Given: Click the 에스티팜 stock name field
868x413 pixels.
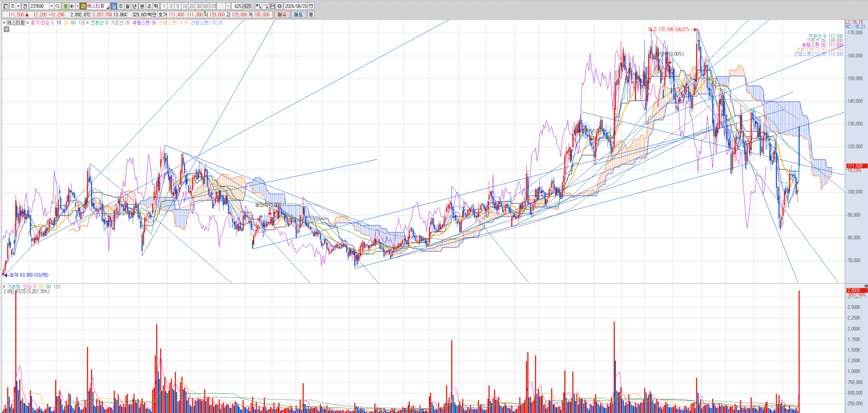Looking at the screenshot, I should point(98,6).
